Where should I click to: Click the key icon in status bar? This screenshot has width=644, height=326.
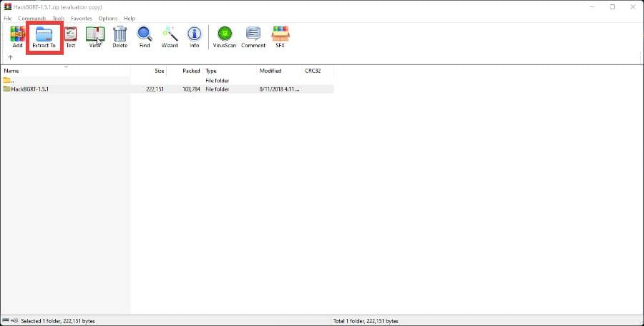14,320
